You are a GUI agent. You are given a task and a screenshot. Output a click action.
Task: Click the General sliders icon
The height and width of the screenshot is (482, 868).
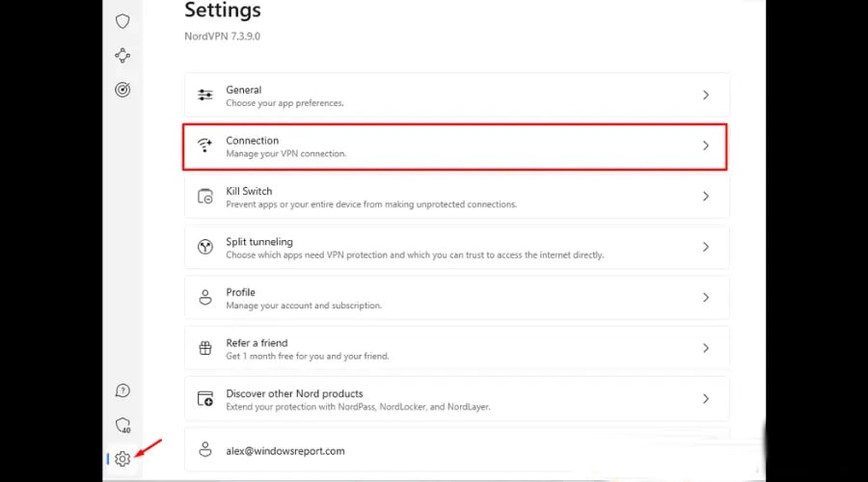(x=204, y=95)
